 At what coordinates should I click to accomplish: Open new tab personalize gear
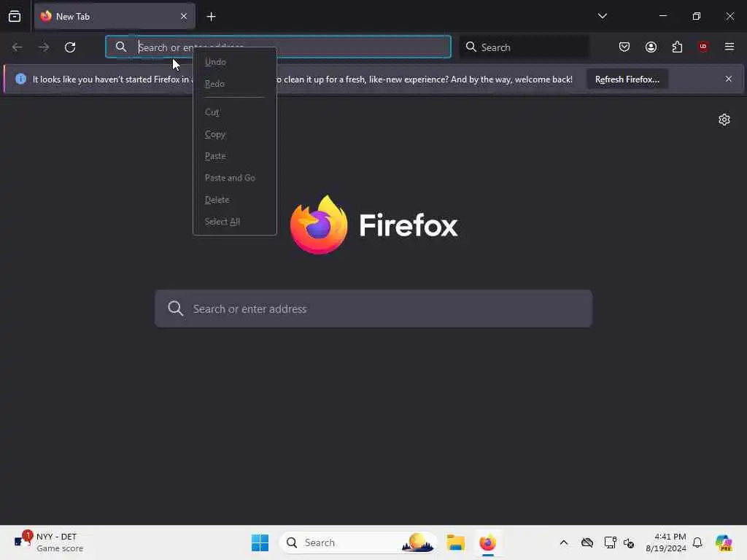[724, 120]
